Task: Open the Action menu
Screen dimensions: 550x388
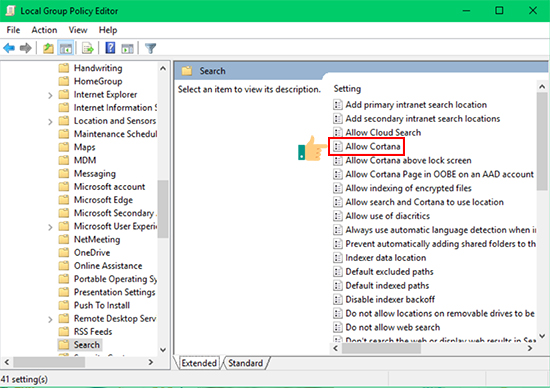Action: click(x=44, y=30)
